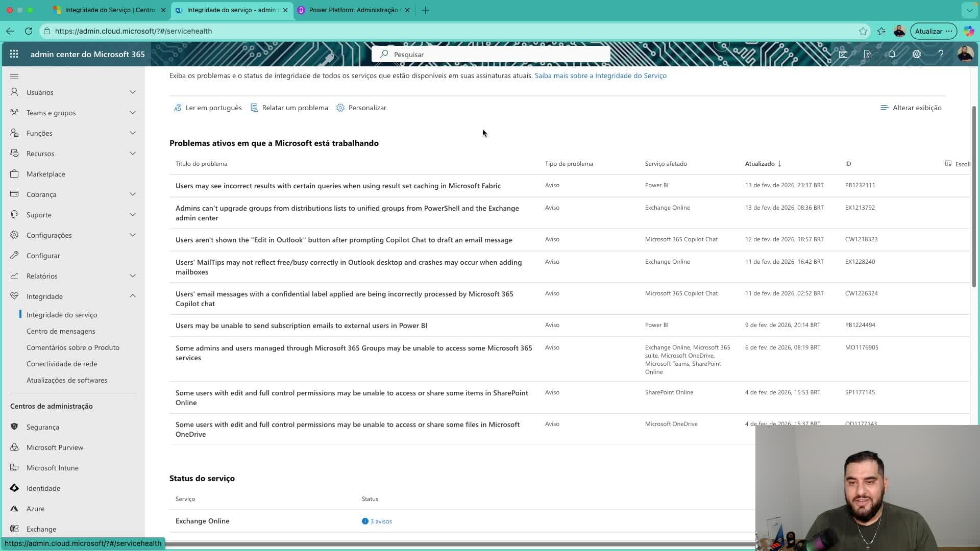Click Relatar um problema icon
The height and width of the screenshot is (551, 980).
click(254, 108)
